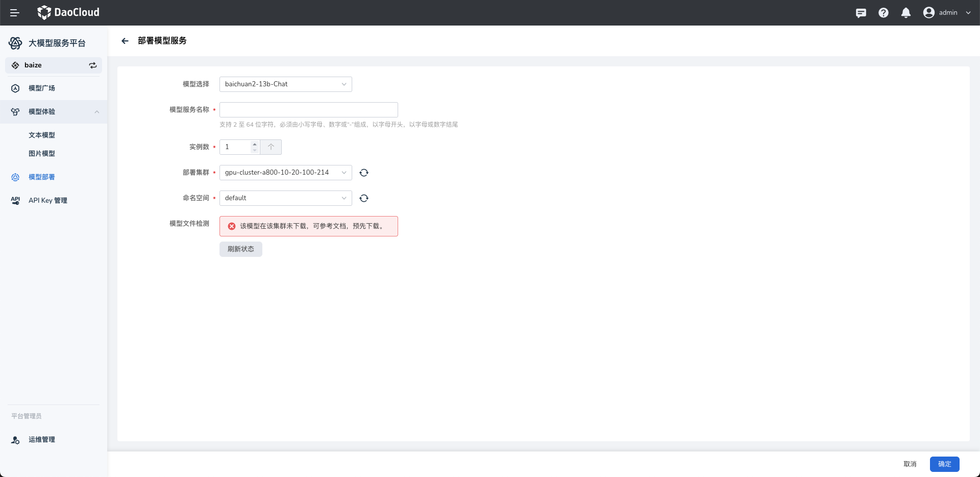Image resolution: width=980 pixels, height=477 pixels.
Task: Select 文本模型 submenu item
Action: pyautogui.click(x=42, y=135)
